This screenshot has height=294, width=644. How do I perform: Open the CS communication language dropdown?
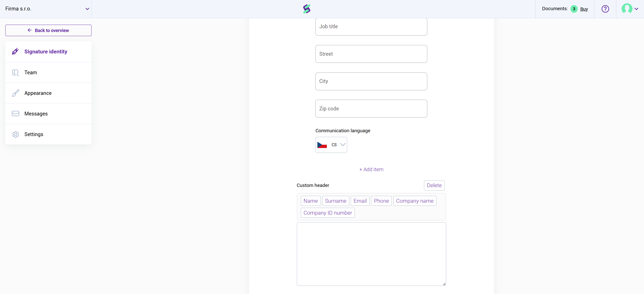pyautogui.click(x=331, y=145)
